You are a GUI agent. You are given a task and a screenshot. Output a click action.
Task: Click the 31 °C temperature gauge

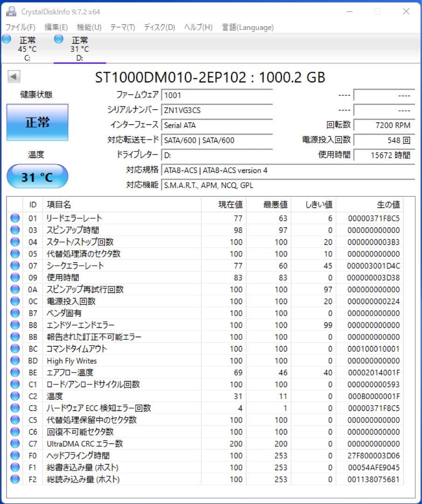coord(37,176)
